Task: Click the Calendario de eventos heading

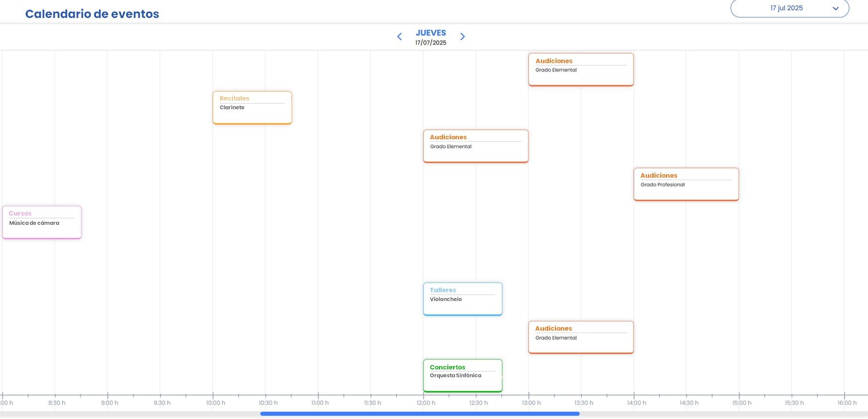Action: coord(92,14)
